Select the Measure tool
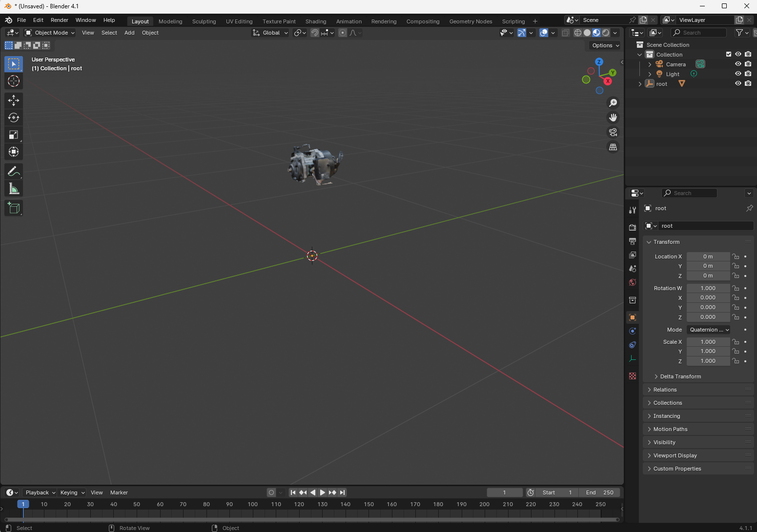 coord(14,189)
